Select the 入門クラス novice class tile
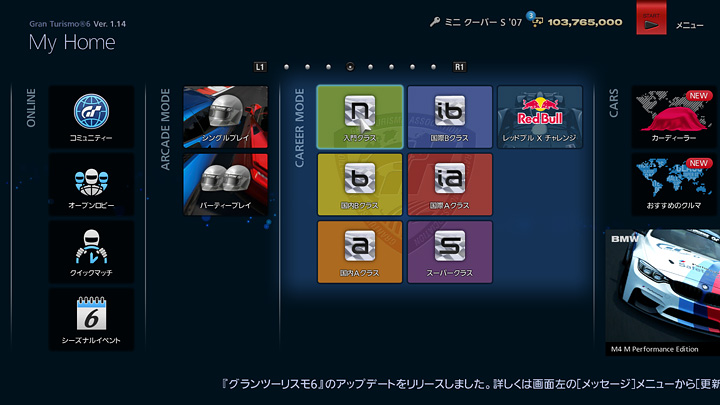This screenshot has width=720, height=405. pyautogui.click(x=360, y=116)
